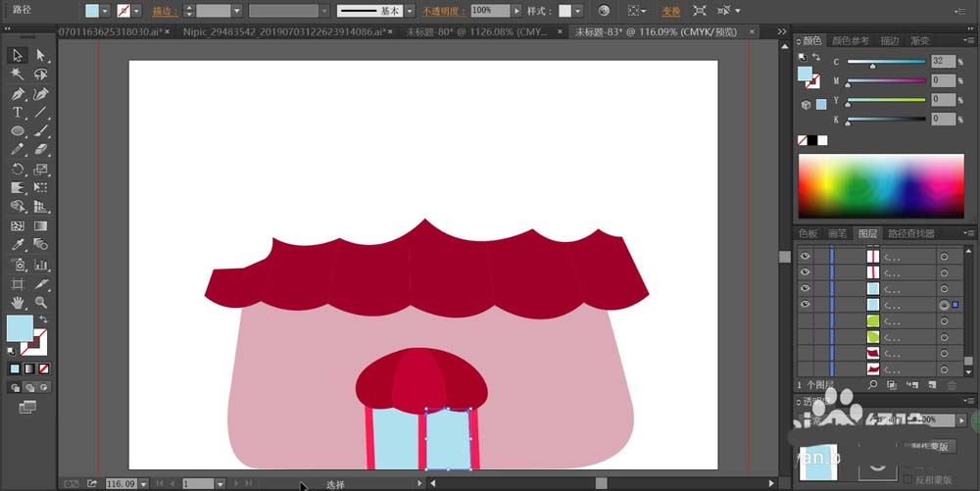Open the Color panel flyout menu
980x491 pixels.
tap(969, 40)
